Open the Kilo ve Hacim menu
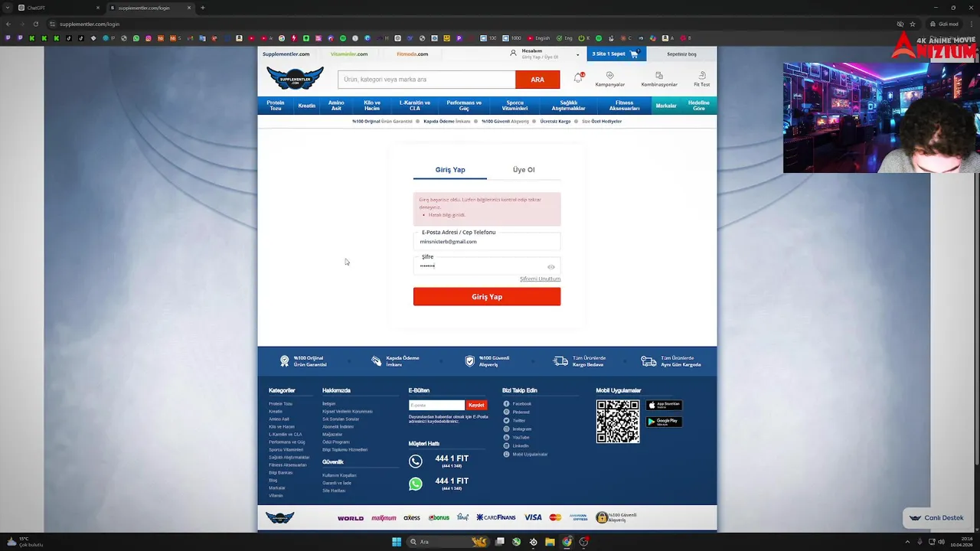This screenshot has width=980, height=551. click(372, 106)
